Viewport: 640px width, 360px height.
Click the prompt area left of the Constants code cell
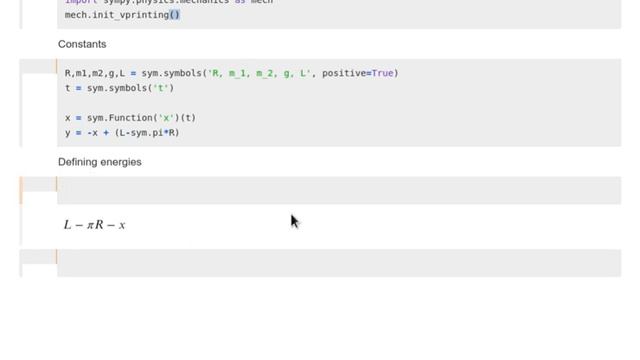39,66
